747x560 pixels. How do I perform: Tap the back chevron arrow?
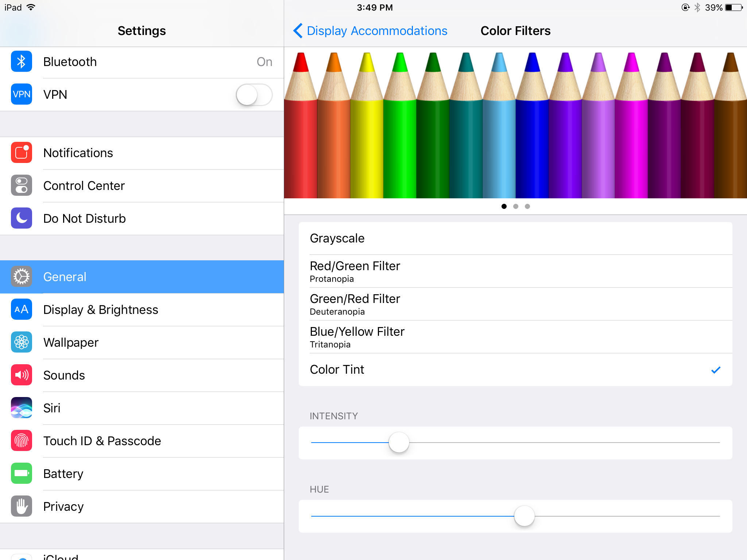(x=298, y=31)
